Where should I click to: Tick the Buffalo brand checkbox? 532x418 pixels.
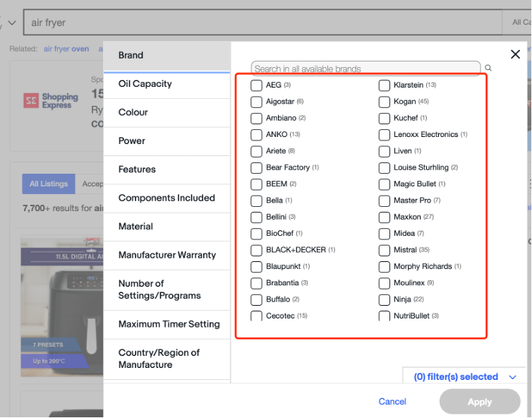click(256, 299)
